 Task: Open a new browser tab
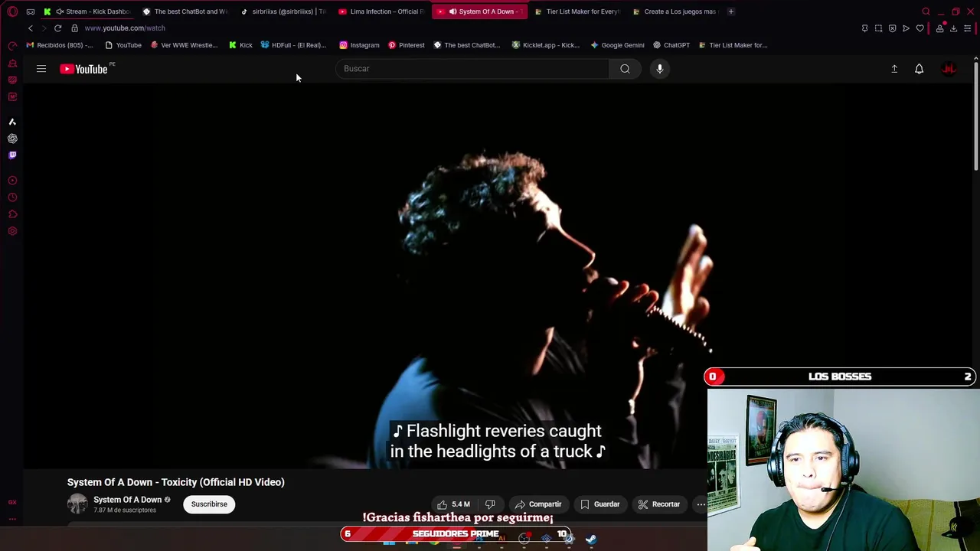(x=730, y=11)
